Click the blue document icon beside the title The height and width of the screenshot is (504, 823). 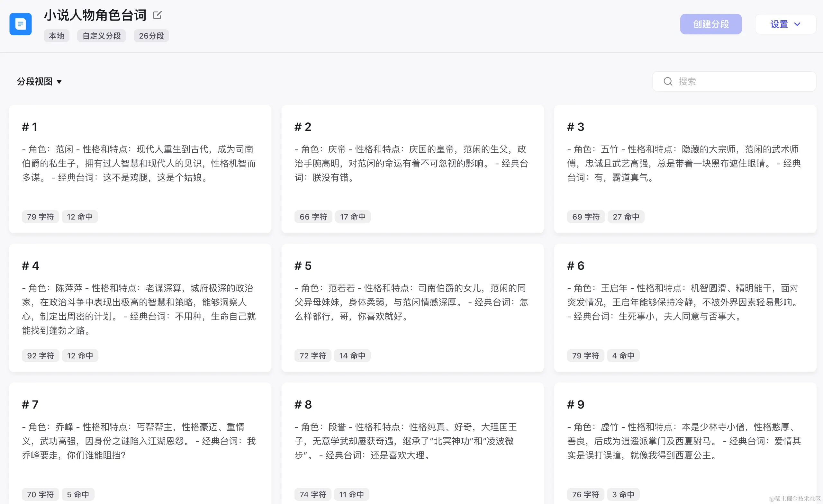(20, 24)
